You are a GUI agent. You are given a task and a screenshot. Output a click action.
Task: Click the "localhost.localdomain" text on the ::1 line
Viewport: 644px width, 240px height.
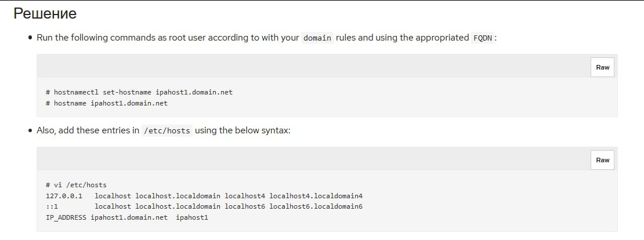pos(178,206)
